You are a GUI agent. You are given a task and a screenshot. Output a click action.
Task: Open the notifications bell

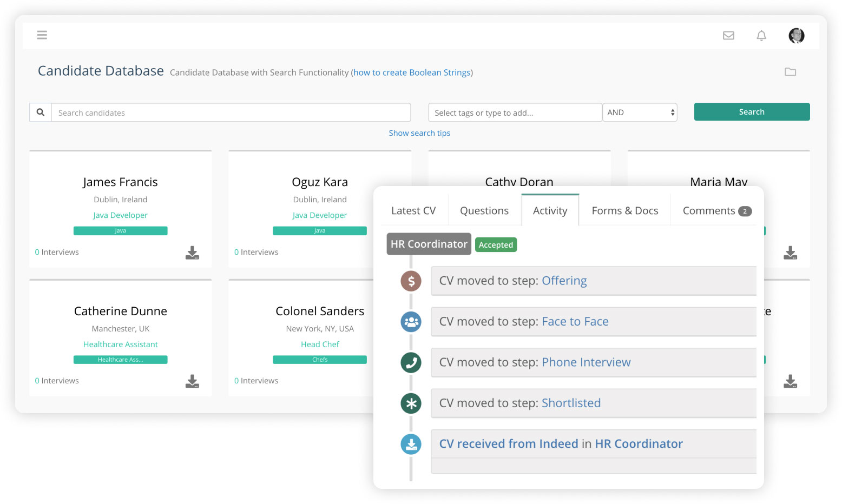tap(761, 36)
